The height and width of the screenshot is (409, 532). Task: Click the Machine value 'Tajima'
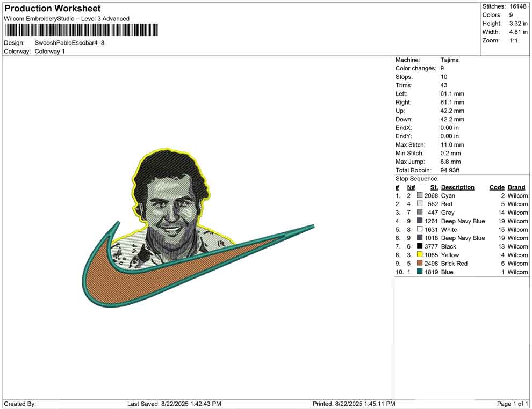[x=450, y=60]
